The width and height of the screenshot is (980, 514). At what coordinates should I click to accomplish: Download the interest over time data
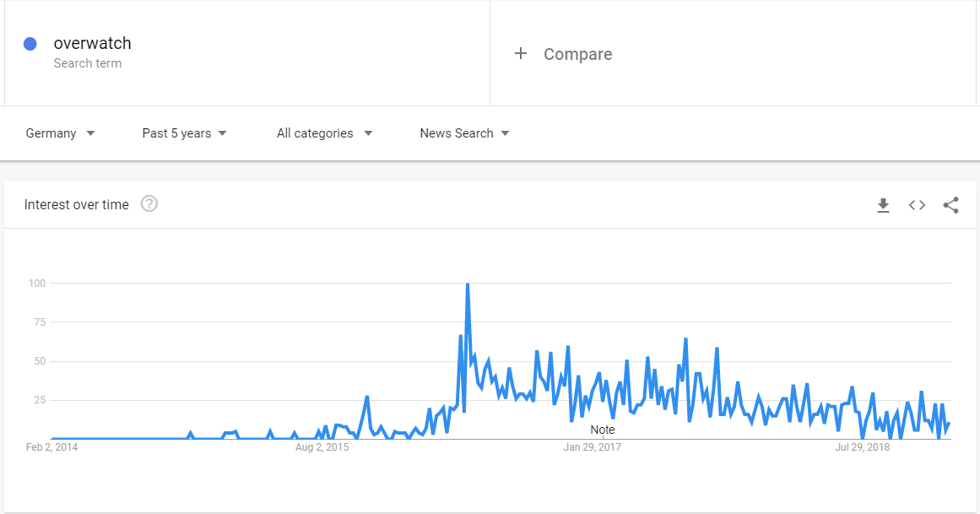(x=883, y=205)
